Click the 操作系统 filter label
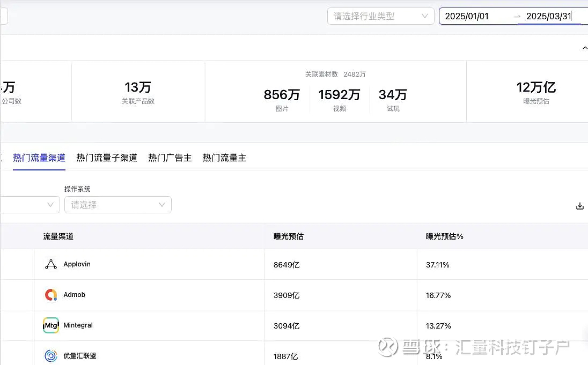Image resolution: width=588 pixels, height=365 pixels. [x=77, y=189]
